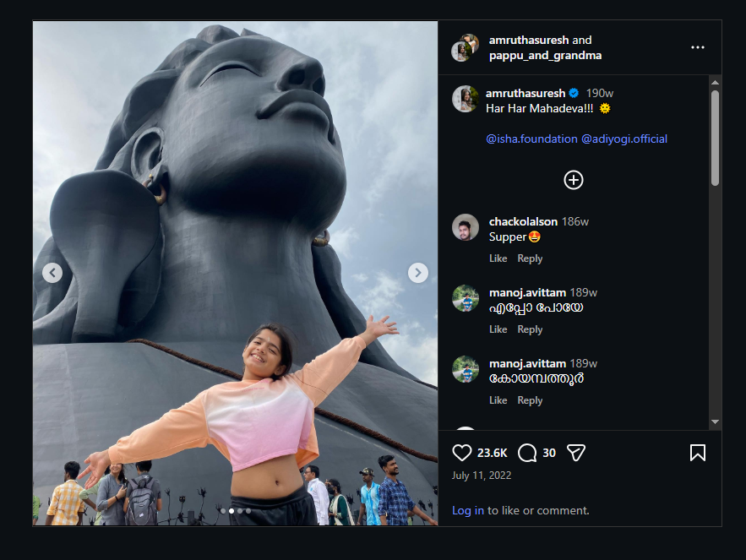The image size is (746, 560).
Task: Open the @adiyogi.official mention link
Action: tap(624, 139)
